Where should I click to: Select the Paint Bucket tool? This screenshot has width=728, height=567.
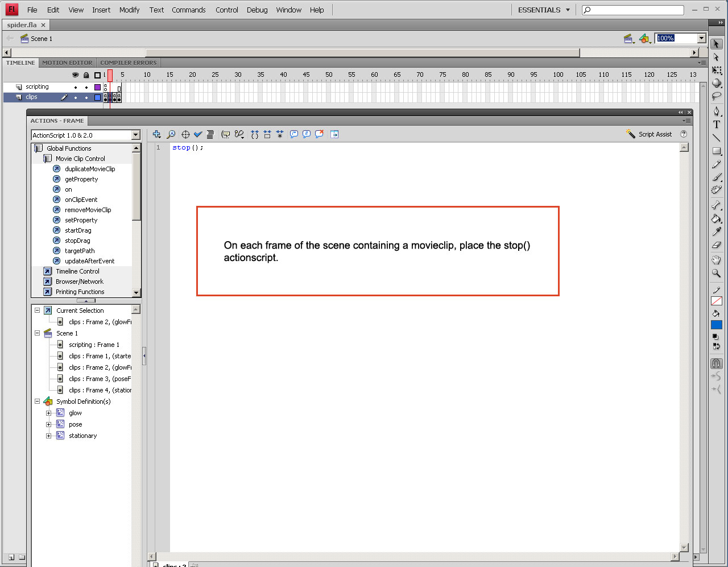[717, 219]
